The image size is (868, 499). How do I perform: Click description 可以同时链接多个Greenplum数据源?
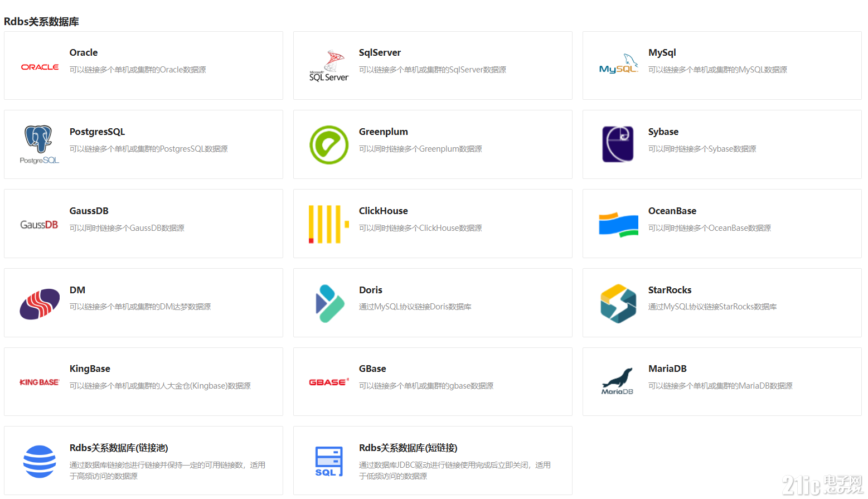(x=420, y=149)
